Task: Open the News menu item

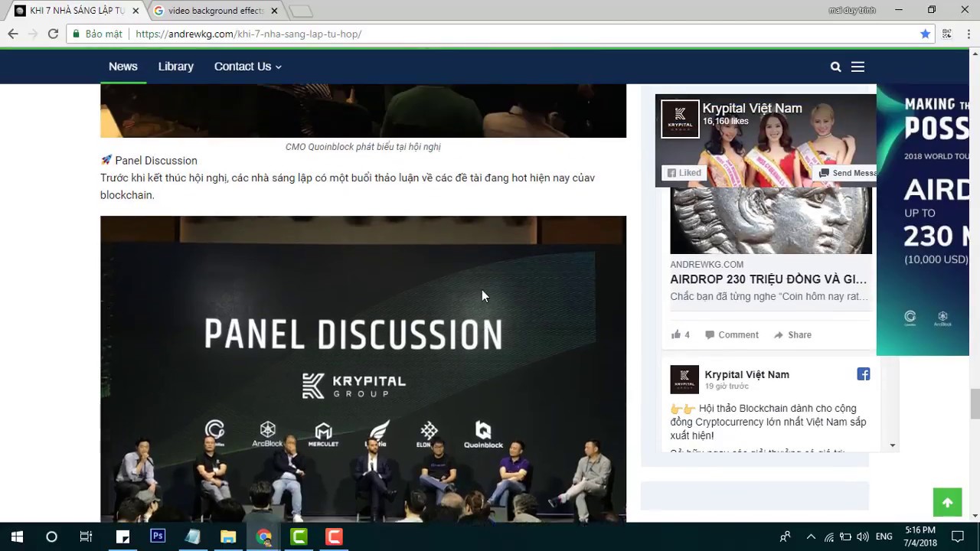Action: point(122,67)
